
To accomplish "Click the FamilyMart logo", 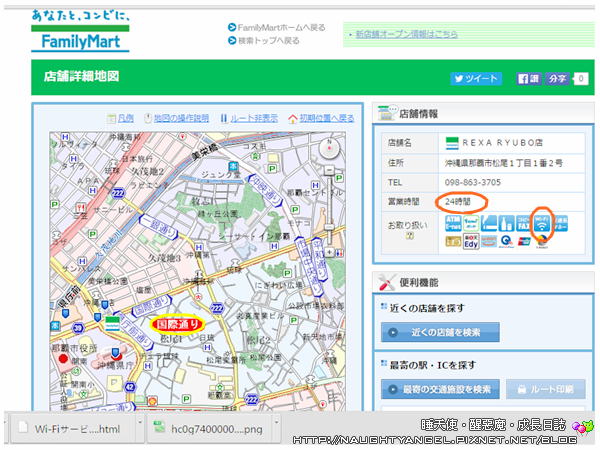I will pyautogui.click(x=80, y=31).
